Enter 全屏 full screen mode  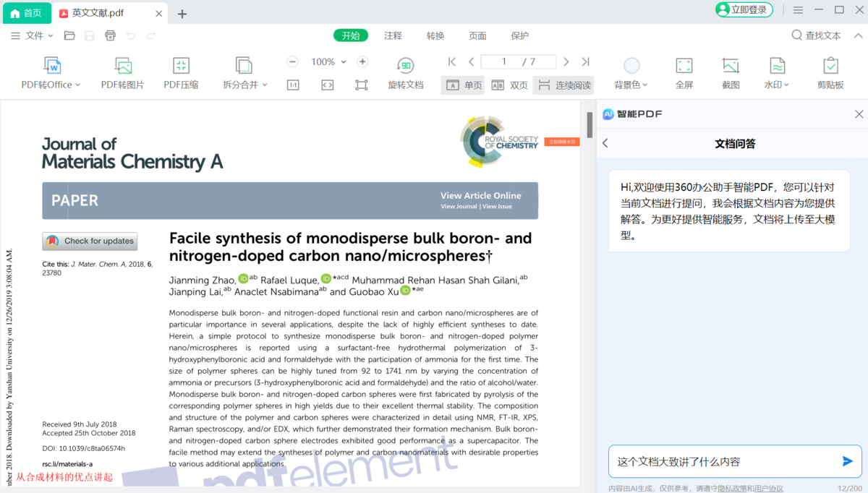(x=684, y=73)
